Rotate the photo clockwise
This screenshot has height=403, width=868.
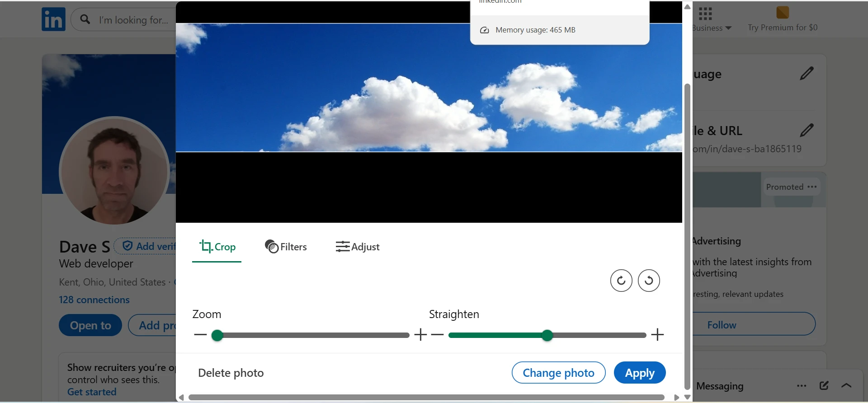[621, 281]
